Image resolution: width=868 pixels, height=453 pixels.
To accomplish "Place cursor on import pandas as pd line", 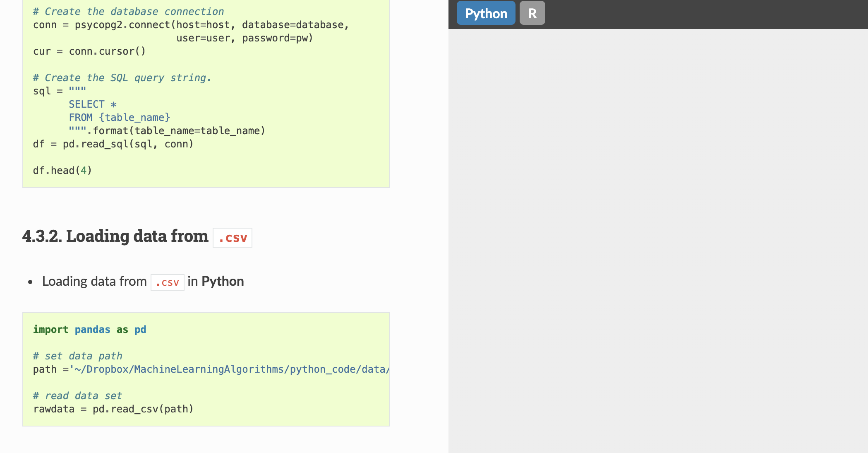I will pos(89,330).
